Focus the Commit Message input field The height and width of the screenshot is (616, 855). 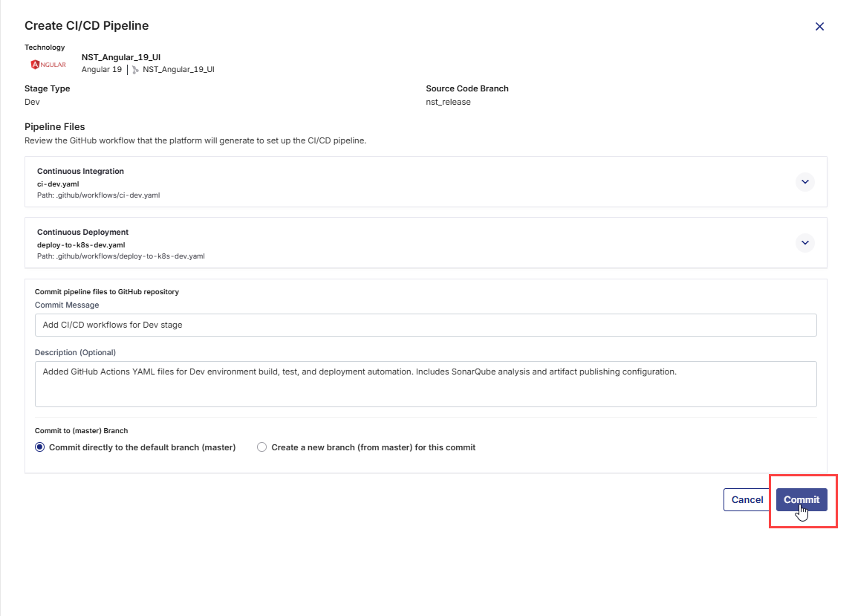tap(425, 325)
